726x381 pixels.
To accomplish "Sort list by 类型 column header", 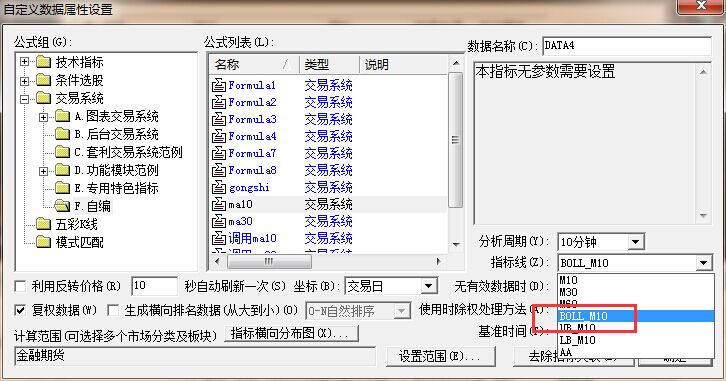I will pos(330,64).
